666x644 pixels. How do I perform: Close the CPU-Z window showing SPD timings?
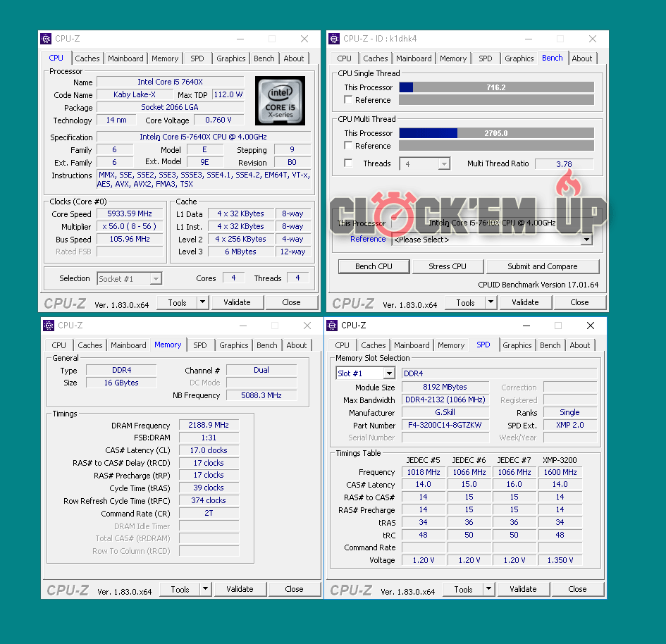pyautogui.click(x=591, y=326)
